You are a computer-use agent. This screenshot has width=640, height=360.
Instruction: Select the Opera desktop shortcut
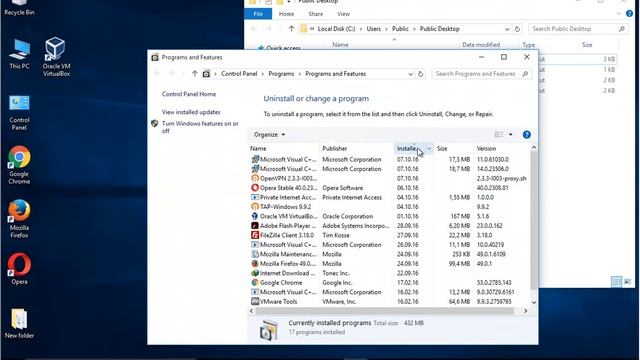click(19, 269)
